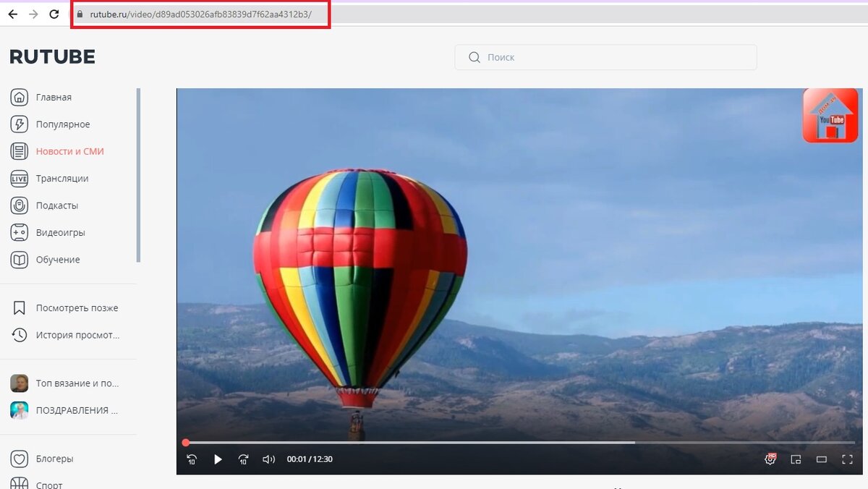Enable picture-in-picture mode
868x489 pixels.
coord(796,459)
